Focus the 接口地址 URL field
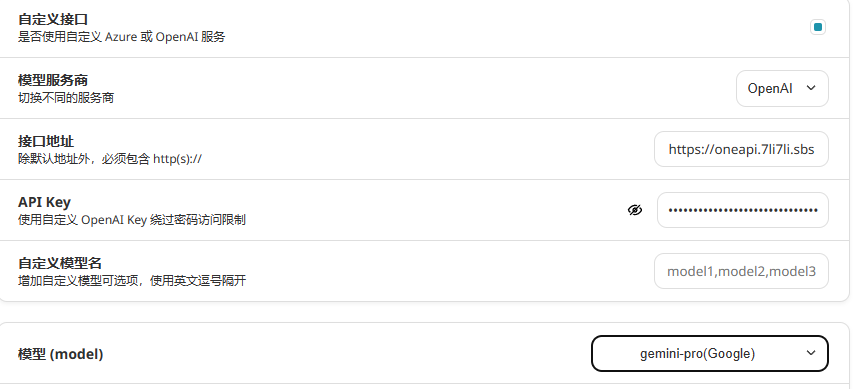Viewport: 867px width, 389px height. pos(741,149)
